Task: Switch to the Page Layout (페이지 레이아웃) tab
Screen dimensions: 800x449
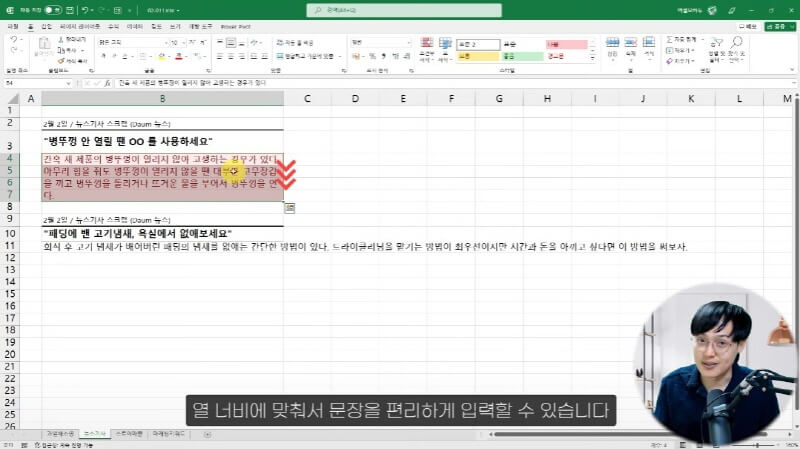Action: pos(80,27)
